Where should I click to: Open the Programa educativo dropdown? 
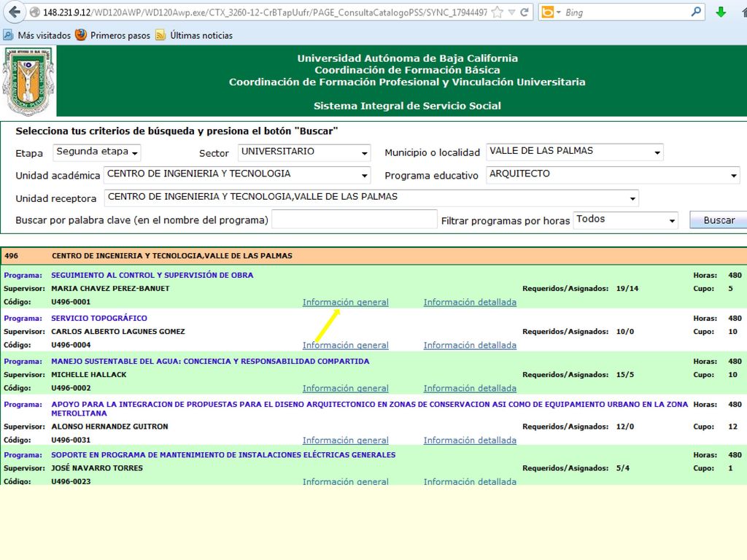point(613,175)
